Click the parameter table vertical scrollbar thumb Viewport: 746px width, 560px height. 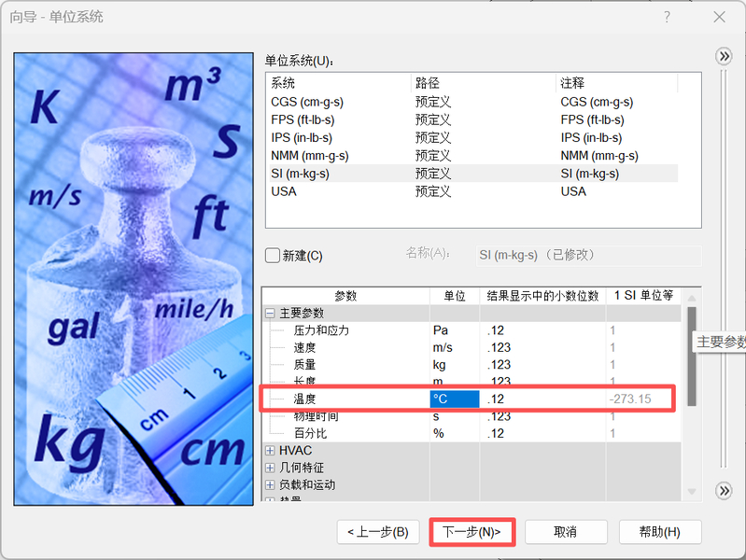tap(692, 357)
